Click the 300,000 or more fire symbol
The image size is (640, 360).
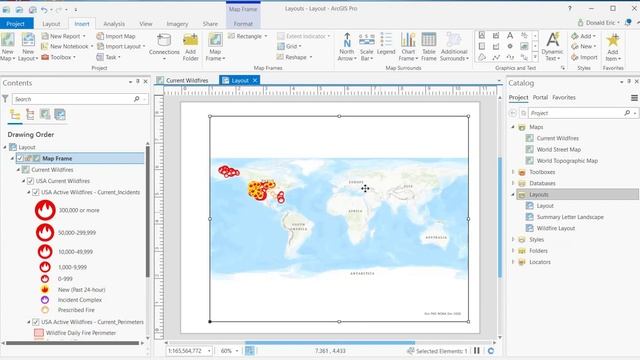tap(45, 210)
